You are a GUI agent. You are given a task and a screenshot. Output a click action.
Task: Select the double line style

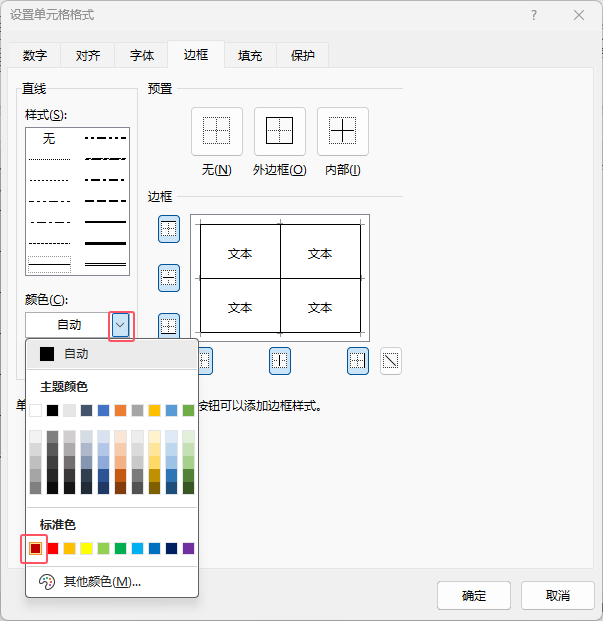105,264
